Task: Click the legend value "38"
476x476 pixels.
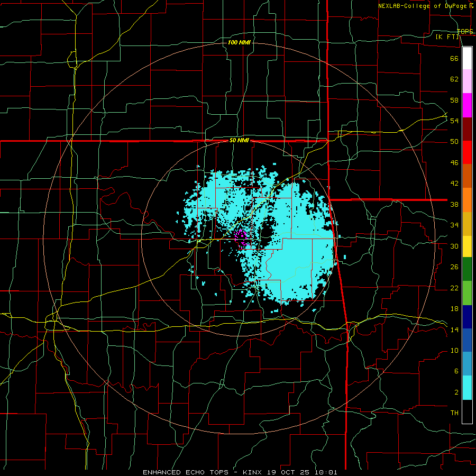Action: pos(454,204)
